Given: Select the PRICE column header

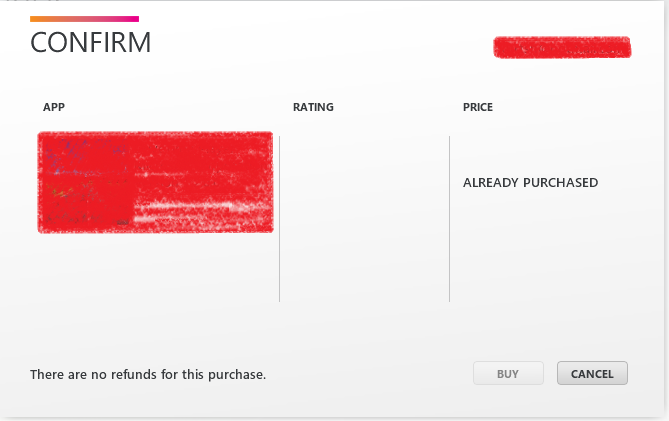Looking at the screenshot, I should click(478, 107).
